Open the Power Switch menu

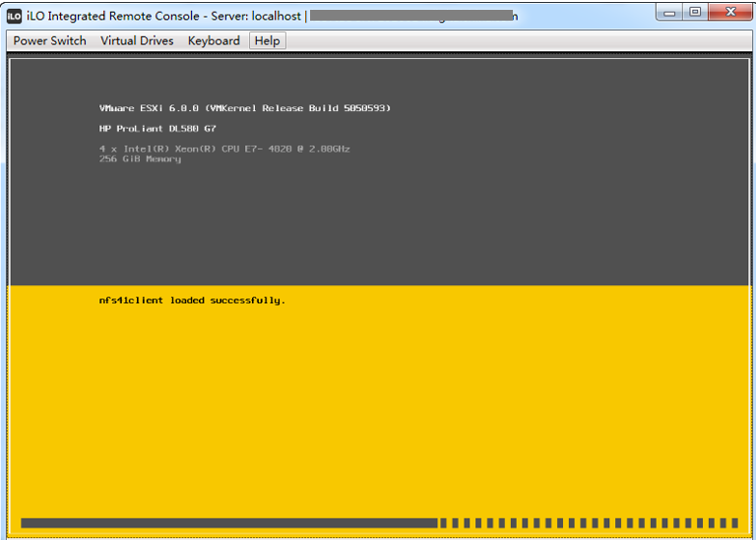point(49,41)
